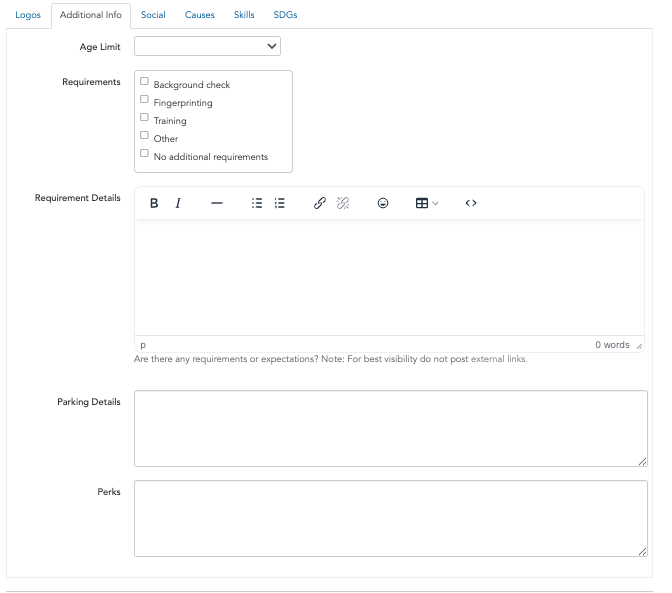Switch to the Social tab

(153, 15)
